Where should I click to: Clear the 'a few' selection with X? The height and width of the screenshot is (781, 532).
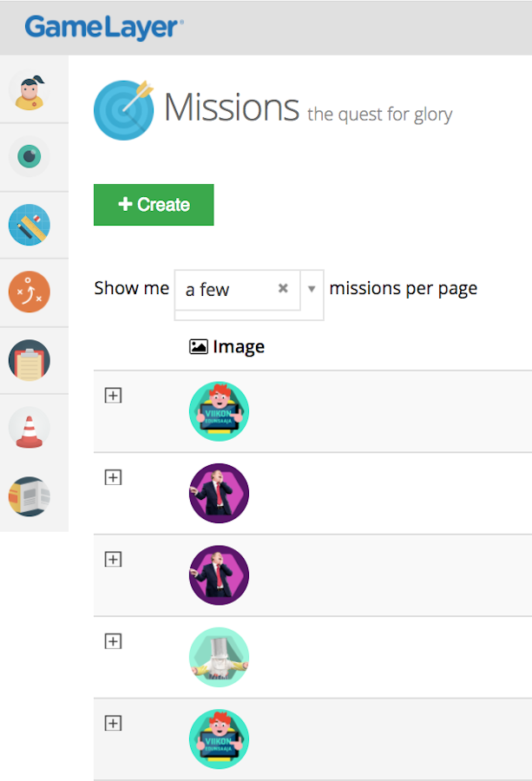(283, 289)
